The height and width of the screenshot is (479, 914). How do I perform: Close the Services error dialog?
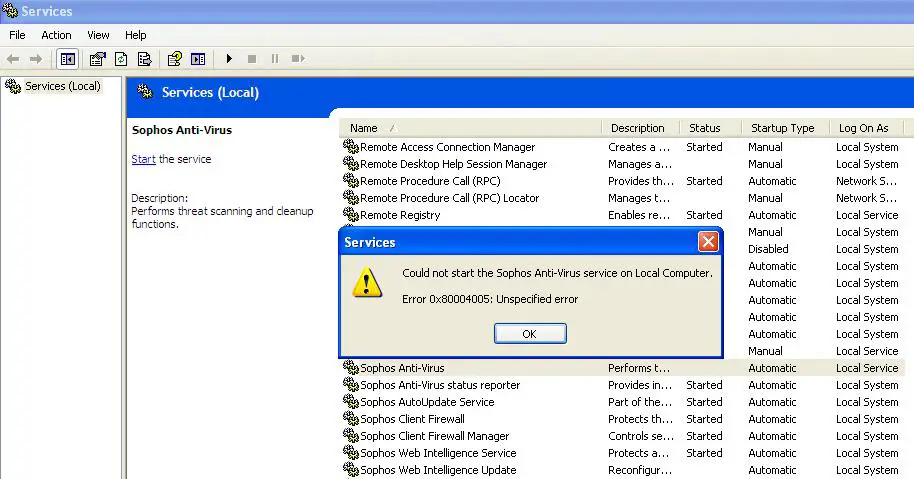[708, 241]
